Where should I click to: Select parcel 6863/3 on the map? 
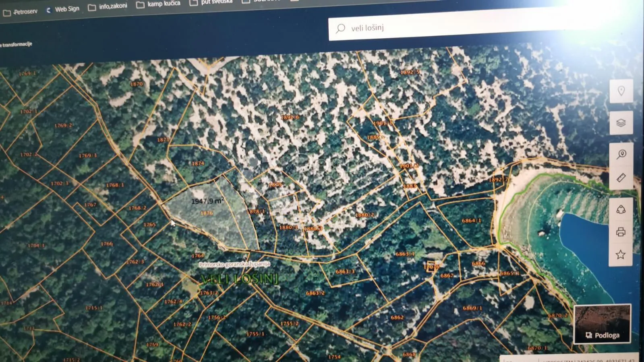(345, 271)
